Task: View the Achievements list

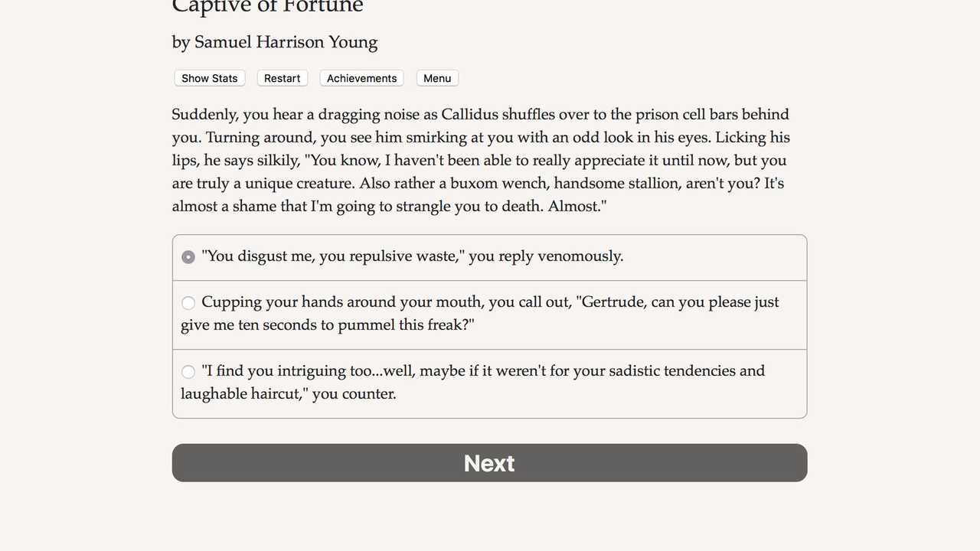Action: (361, 78)
